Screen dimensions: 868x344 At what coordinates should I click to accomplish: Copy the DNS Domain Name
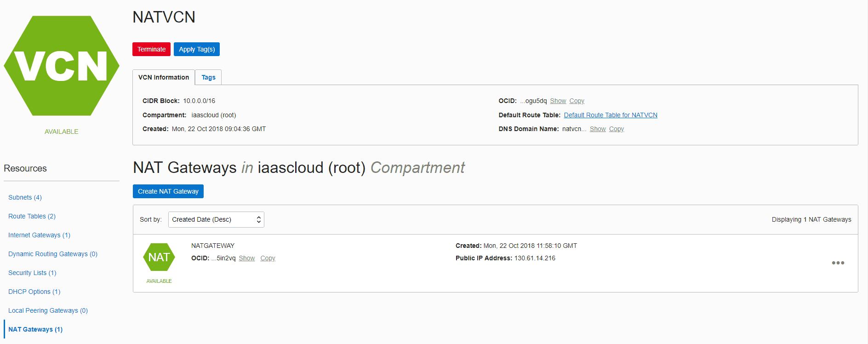(617, 129)
